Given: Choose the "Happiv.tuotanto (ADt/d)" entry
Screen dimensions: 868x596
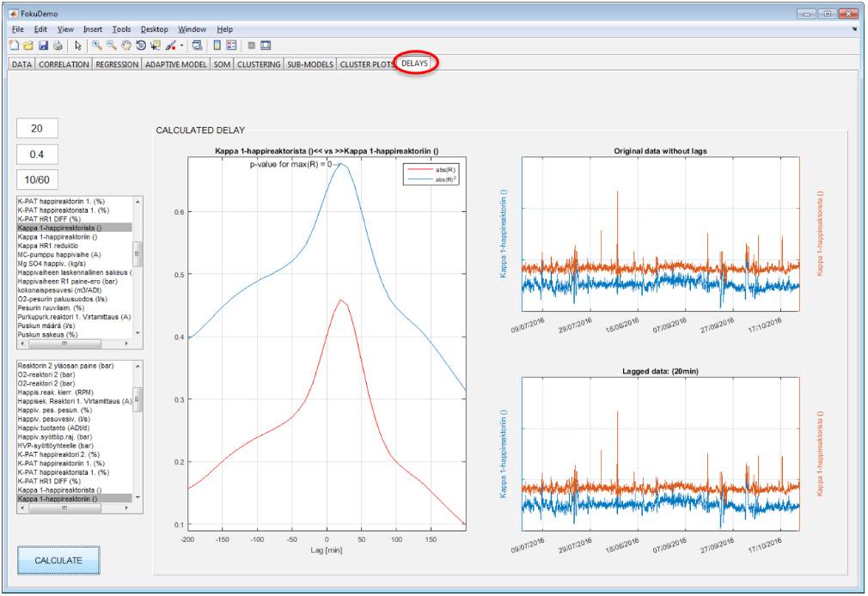Looking at the screenshot, I should (75, 428).
